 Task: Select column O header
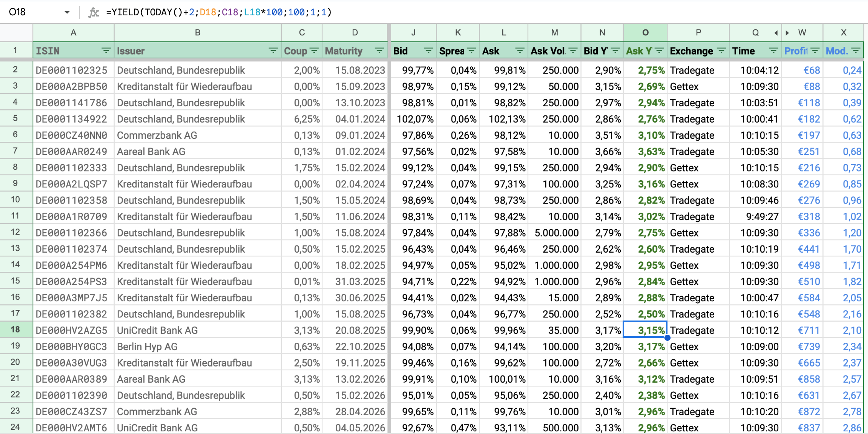point(645,33)
